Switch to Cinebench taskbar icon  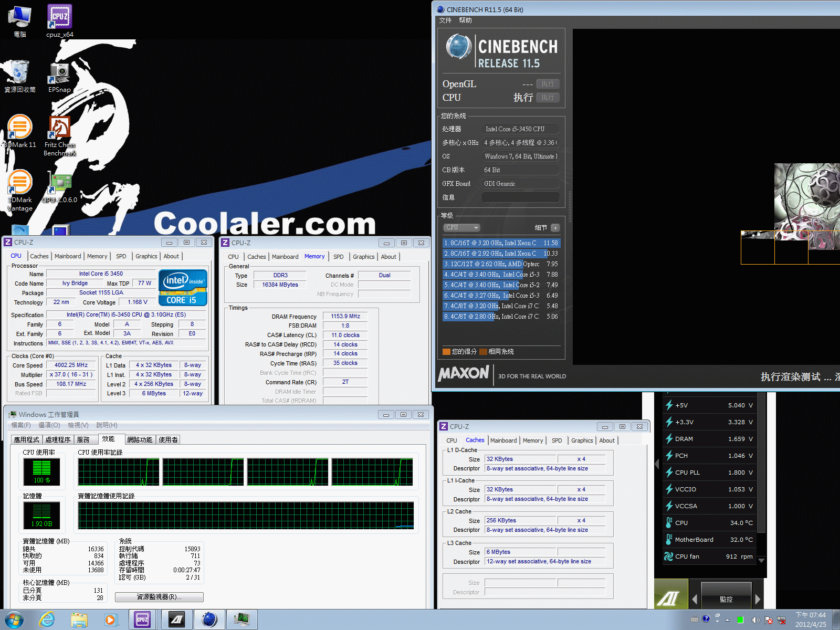[209, 620]
